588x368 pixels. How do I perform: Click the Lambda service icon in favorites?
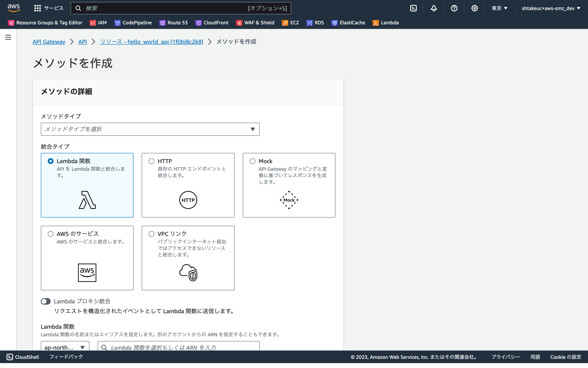click(375, 23)
